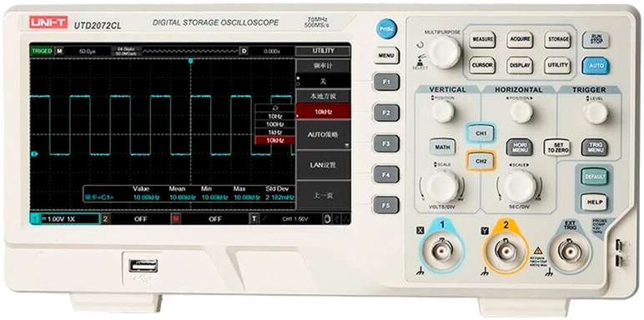Expand the AUTO策略 menu item
The height and width of the screenshot is (320, 644).
pyautogui.click(x=323, y=134)
